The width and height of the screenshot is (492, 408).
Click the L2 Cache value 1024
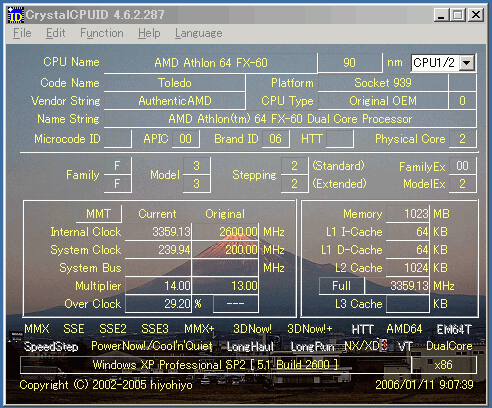point(408,268)
